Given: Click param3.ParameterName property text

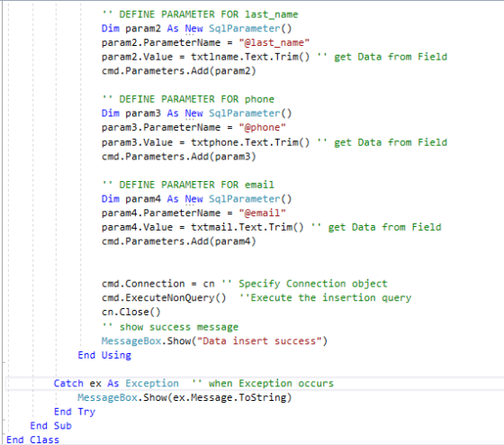Looking at the screenshot, I should click(x=161, y=127).
